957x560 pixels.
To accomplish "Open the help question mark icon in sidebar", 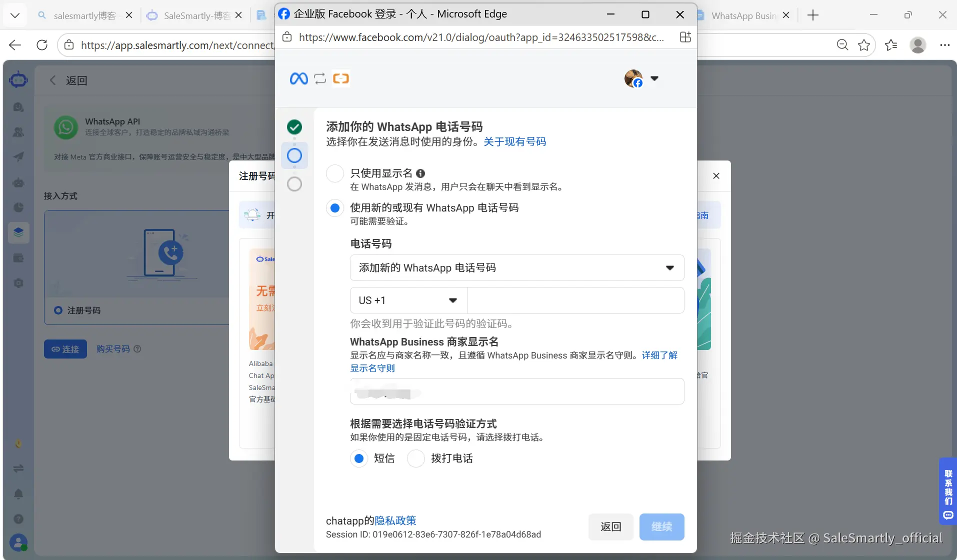I will tap(18, 519).
